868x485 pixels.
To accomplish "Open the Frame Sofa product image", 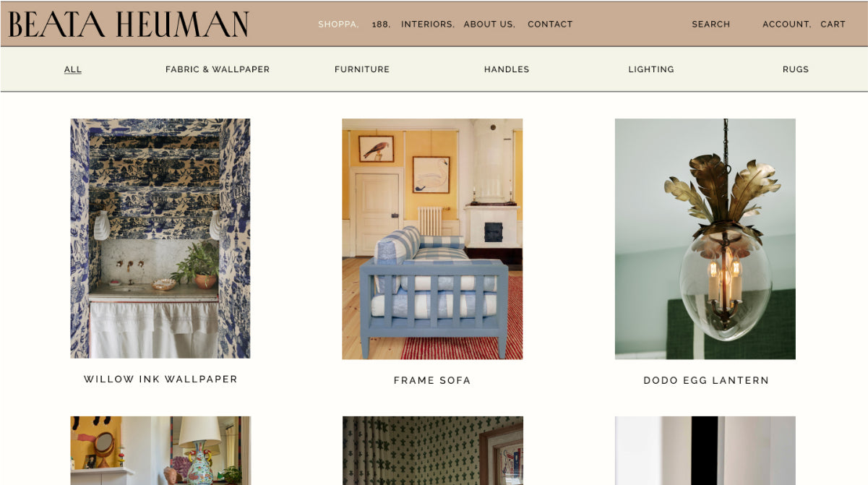I will [432, 239].
